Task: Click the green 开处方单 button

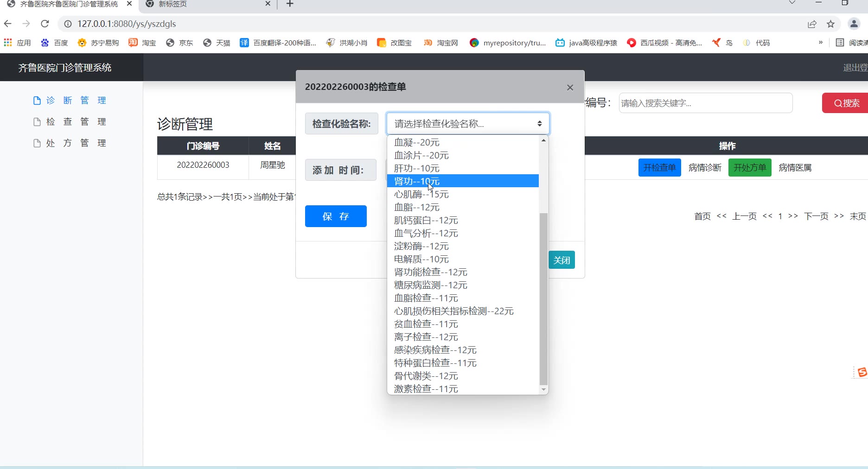Action: point(750,167)
